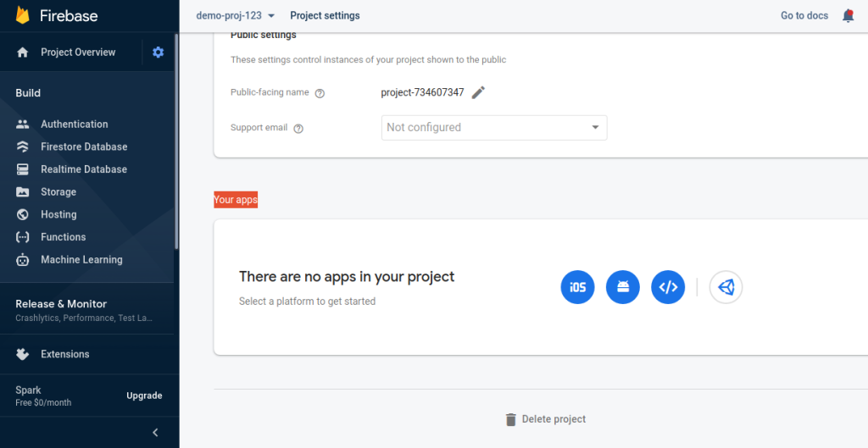This screenshot has height=448, width=868.
Task: Click the Free $0/month text
Action: click(43, 402)
